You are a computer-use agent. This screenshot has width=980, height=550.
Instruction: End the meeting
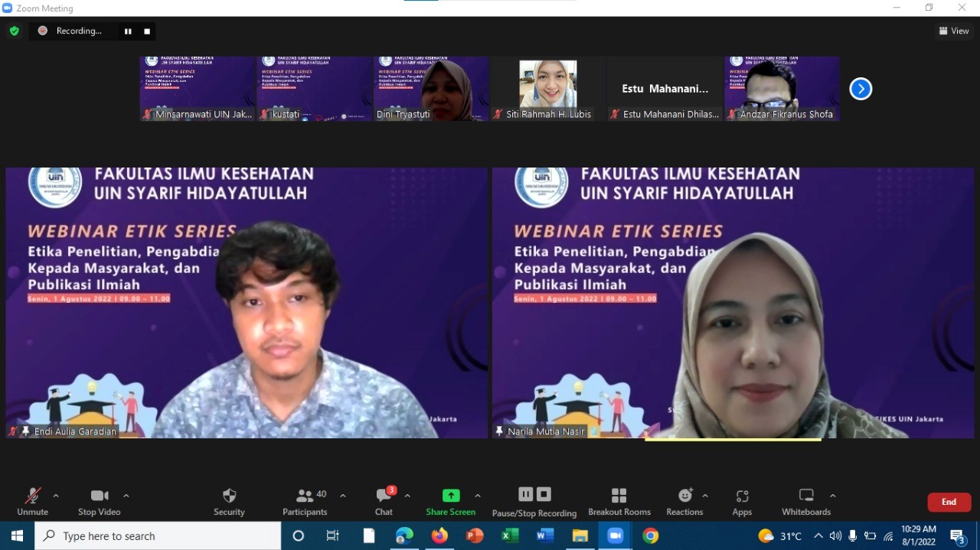[x=949, y=502]
